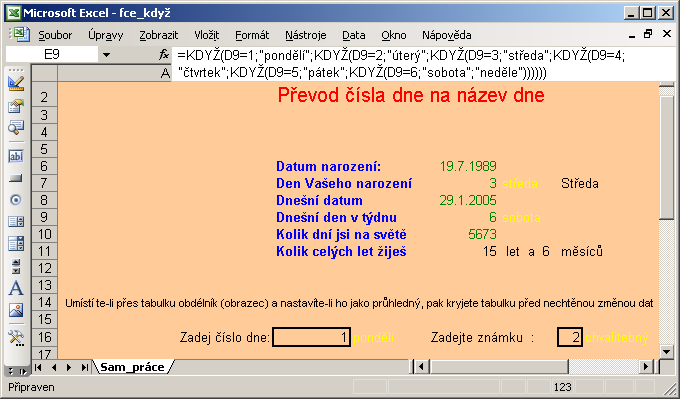Select the Sam_práce sheet tab

point(132,367)
